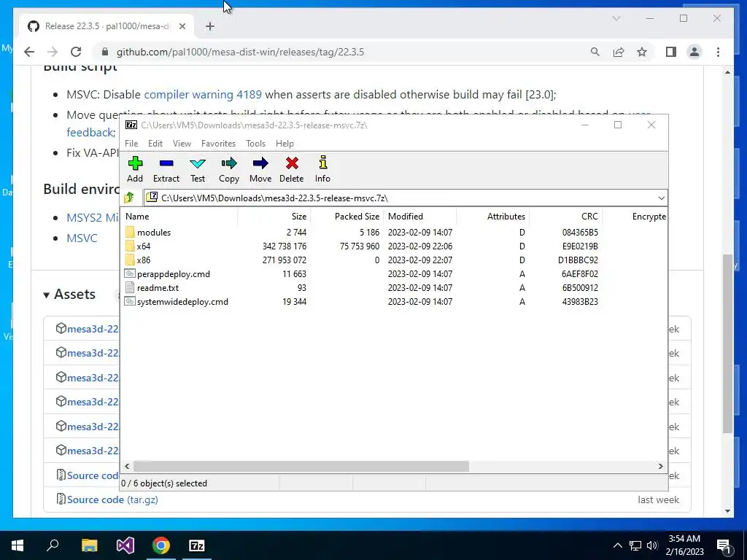Open the feedback link
Image resolution: width=747 pixels, height=560 pixels.
point(90,133)
